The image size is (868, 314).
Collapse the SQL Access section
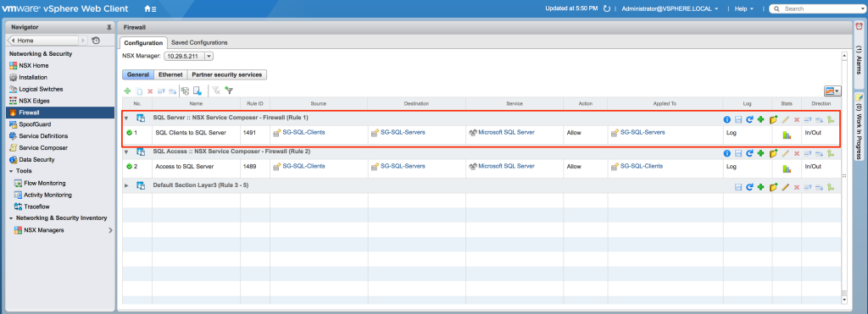point(126,152)
